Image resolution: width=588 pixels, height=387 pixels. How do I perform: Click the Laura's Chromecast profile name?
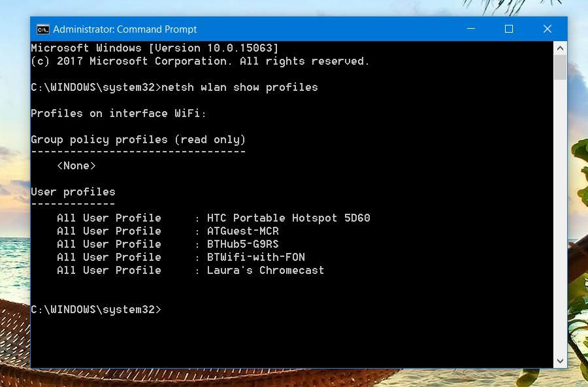point(265,270)
